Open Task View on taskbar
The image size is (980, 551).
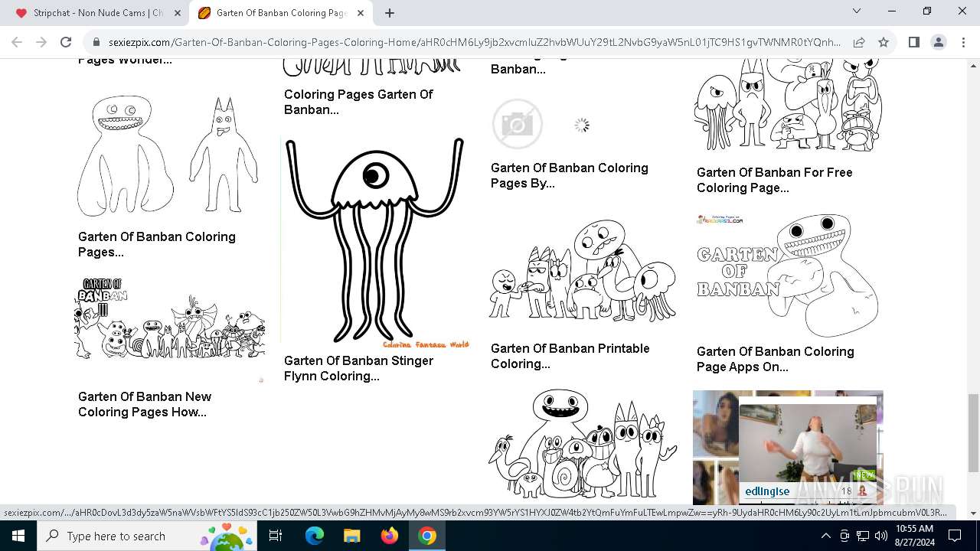coord(276,536)
